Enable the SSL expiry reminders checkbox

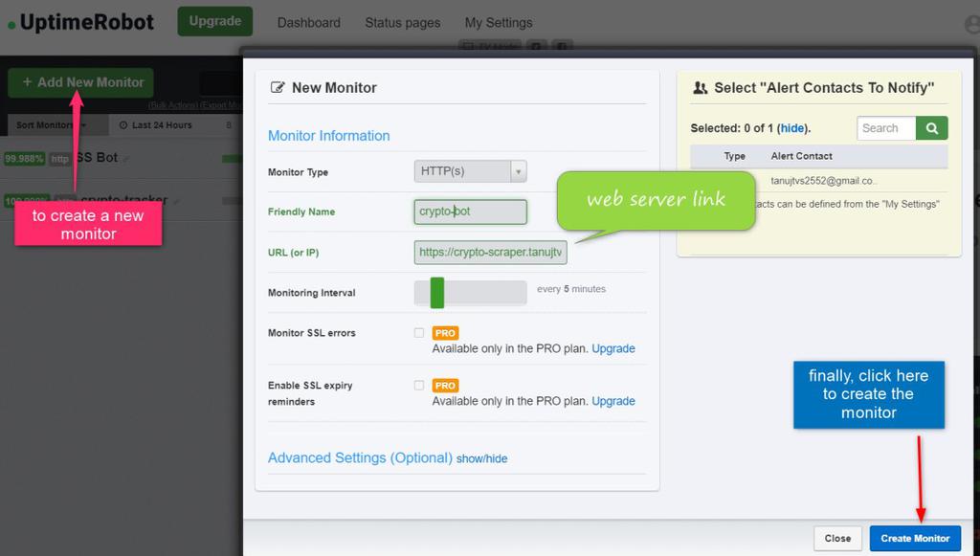pos(419,386)
